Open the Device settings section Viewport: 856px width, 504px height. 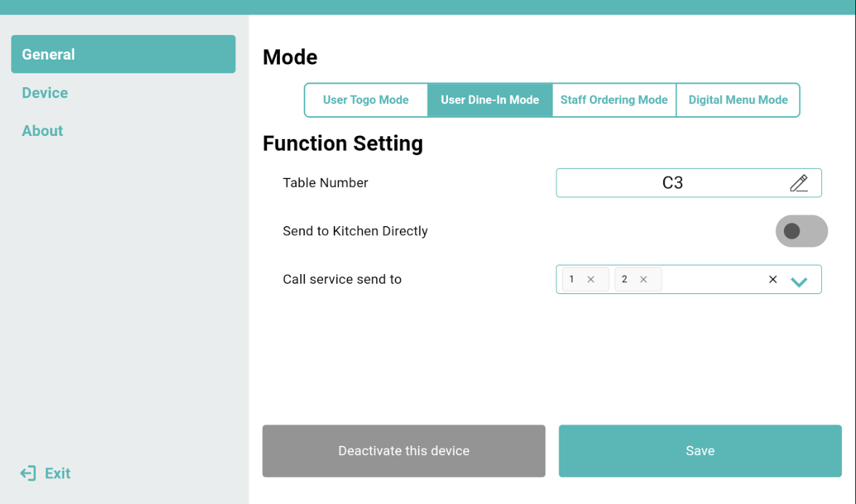(x=45, y=93)
